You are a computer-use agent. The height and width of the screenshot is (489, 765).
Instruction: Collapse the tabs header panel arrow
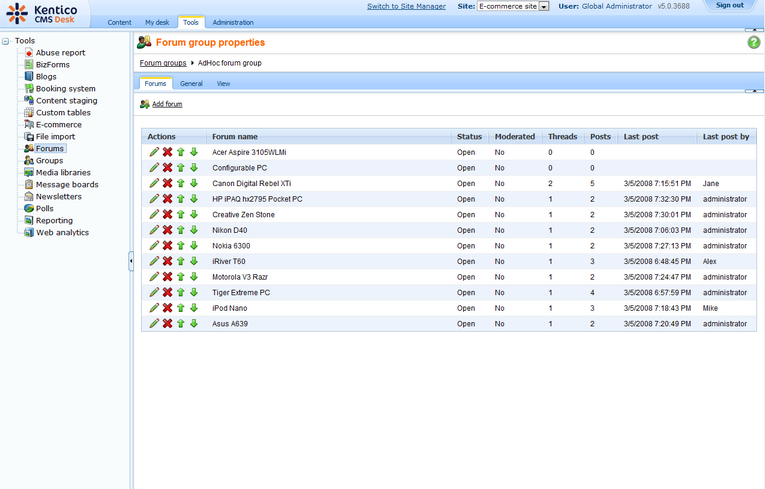754,91
